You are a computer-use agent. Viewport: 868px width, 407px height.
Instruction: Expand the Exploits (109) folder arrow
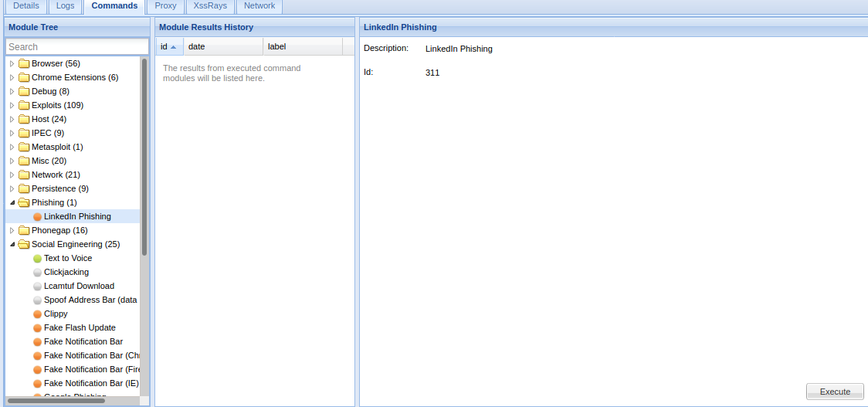[x=12, y=105]
